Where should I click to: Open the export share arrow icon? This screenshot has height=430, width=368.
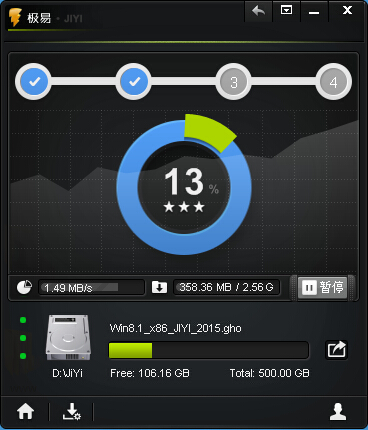[336, 350]
